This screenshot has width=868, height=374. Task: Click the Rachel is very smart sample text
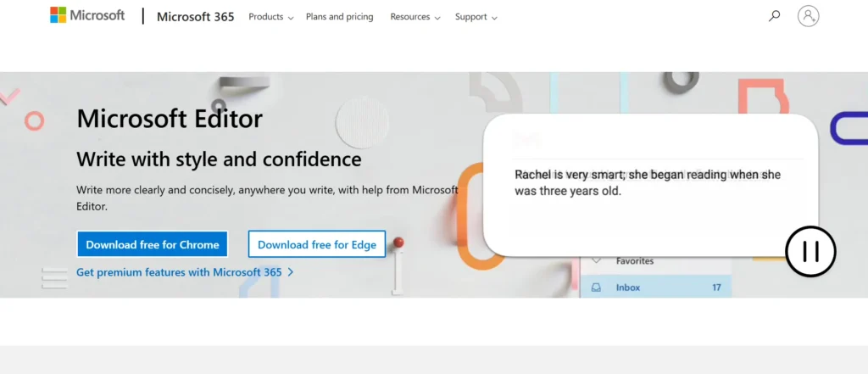[x=648, y=183]
